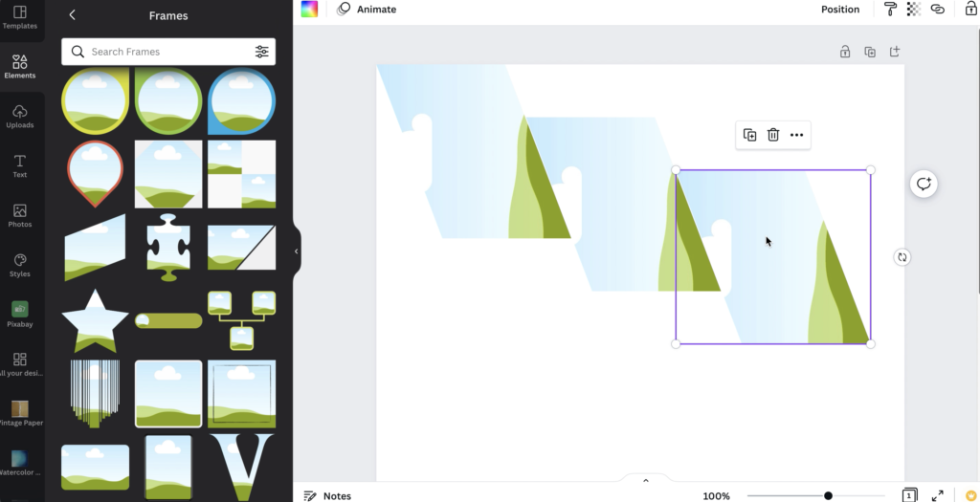Open the Vintage Paper sidebar item

pos(20,414)
